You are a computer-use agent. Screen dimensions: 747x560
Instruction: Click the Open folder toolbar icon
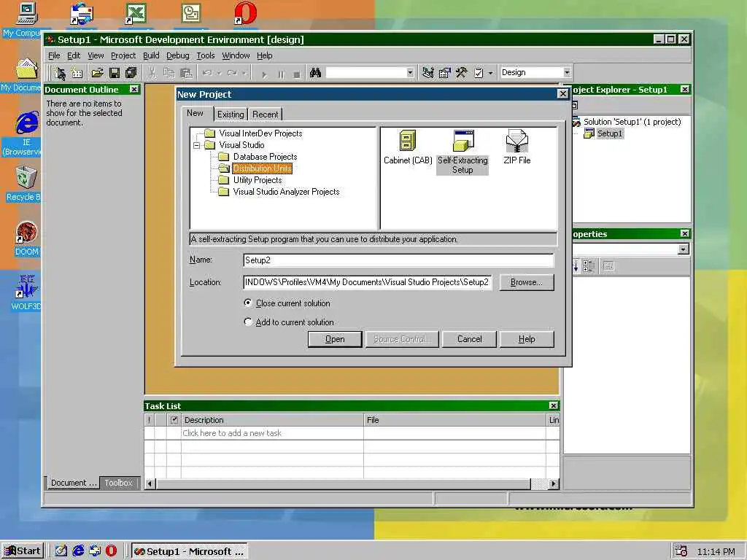pyautogui.click(x=97, y=73)
